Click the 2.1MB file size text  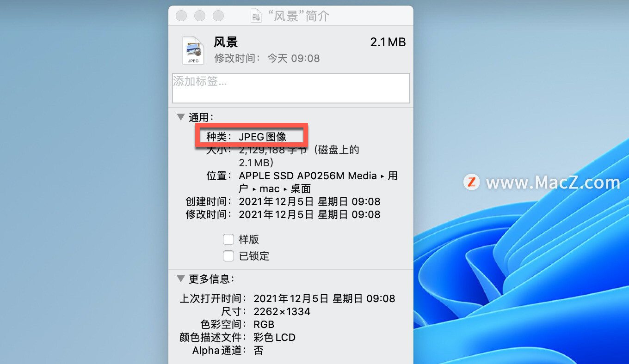tap(388, 42)
